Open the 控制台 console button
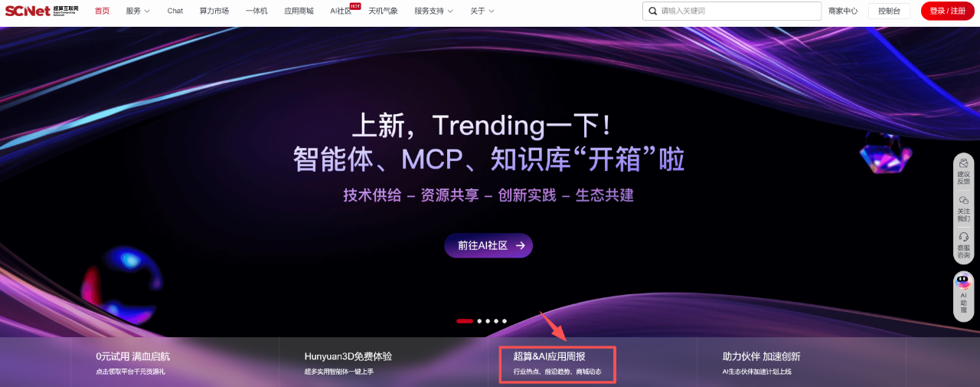The height and width of the screenshot is (387, 980). (x=889, y=11)
